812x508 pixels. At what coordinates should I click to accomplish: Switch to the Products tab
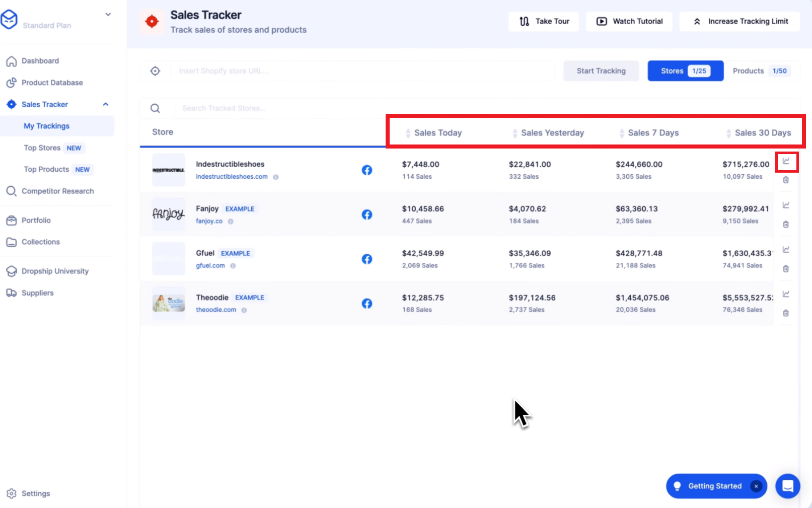point(761,71)
